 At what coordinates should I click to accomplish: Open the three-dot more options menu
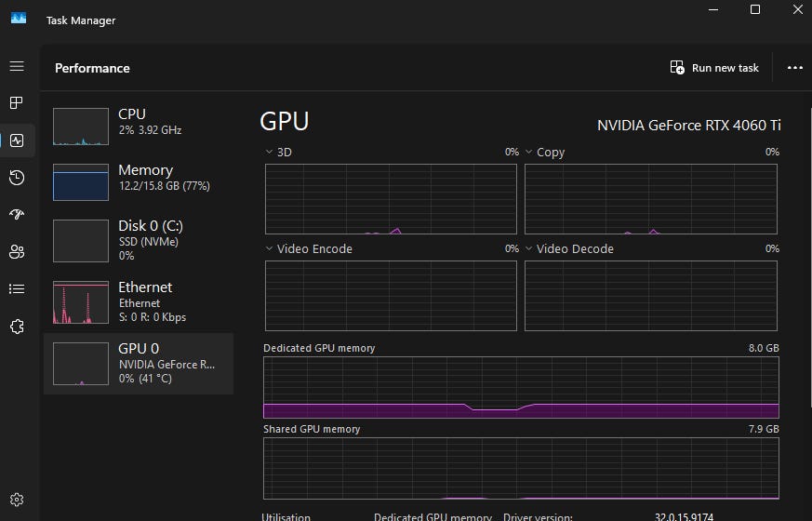794,68
